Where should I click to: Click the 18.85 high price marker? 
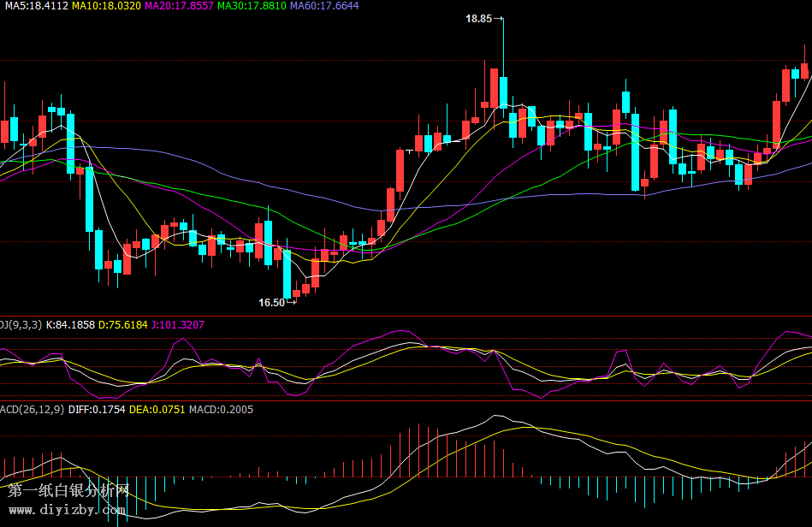tap(479, 18)
